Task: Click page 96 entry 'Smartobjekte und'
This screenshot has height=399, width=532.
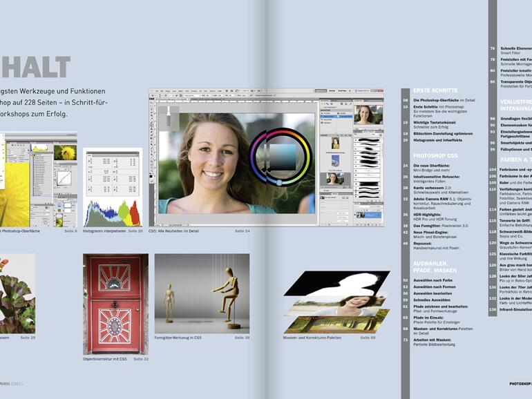Action: (x=515, y=143)
